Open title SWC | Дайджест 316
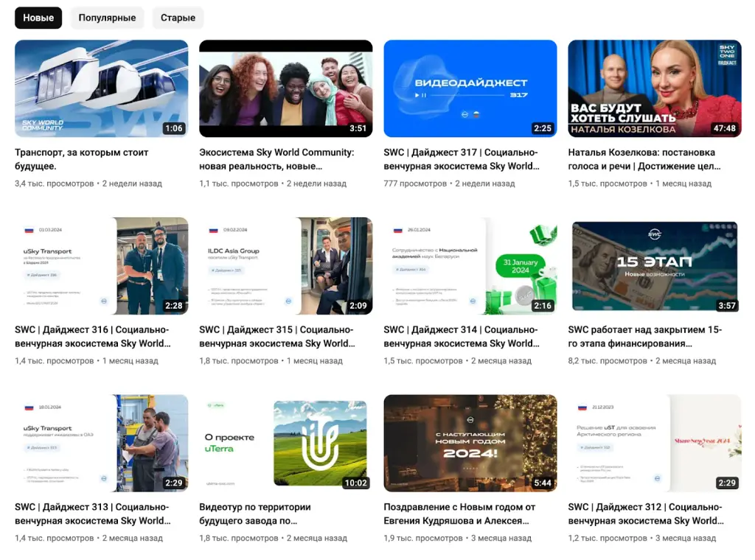The image size is (755, 560). [x=93, y=337]
